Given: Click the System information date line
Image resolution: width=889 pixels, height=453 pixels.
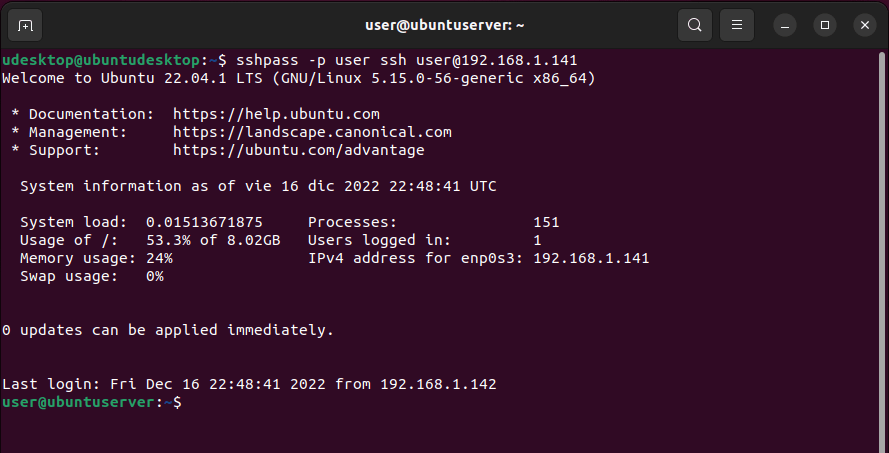Looking at the screenshot, I should (x=258, y=186).
